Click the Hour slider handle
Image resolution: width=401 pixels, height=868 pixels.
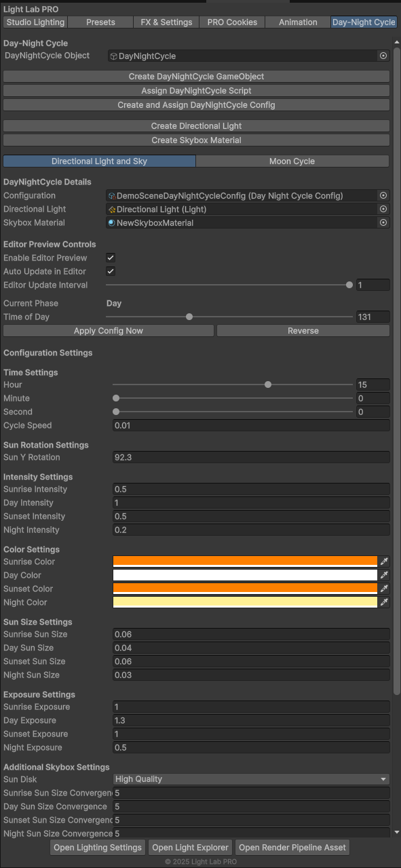[x=268, y=384]
